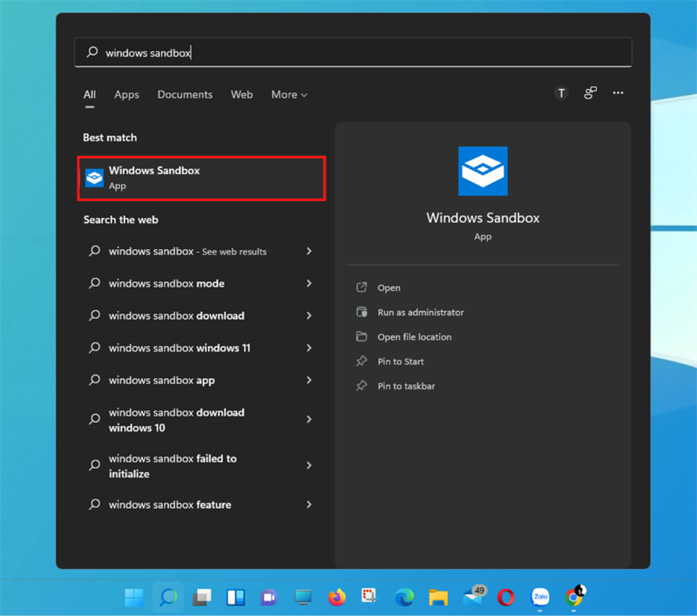Launch Google Chrome from the taskbar
The height and width of the screenshot is (616, 697).
pyautogui.click(x=575, y=597)
